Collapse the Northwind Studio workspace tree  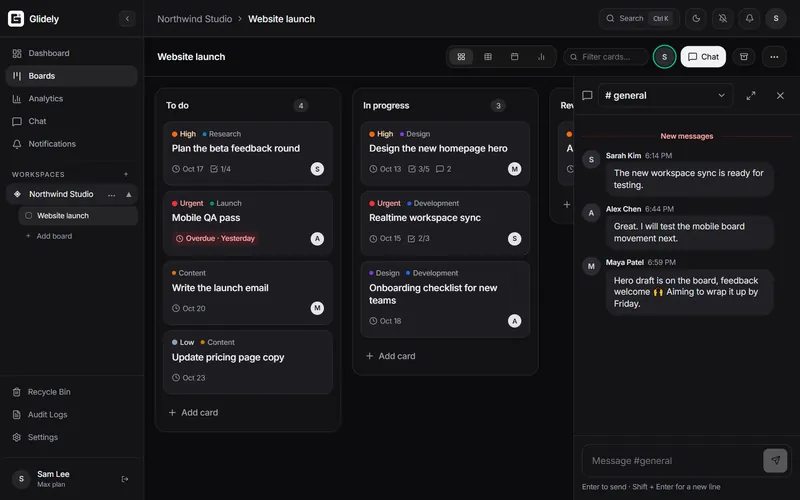129,194
